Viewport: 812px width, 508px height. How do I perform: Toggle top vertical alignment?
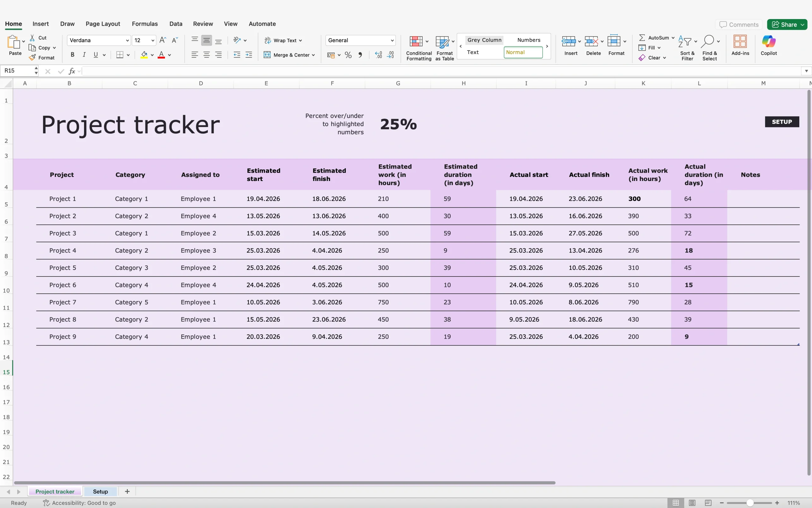[195, 40]
